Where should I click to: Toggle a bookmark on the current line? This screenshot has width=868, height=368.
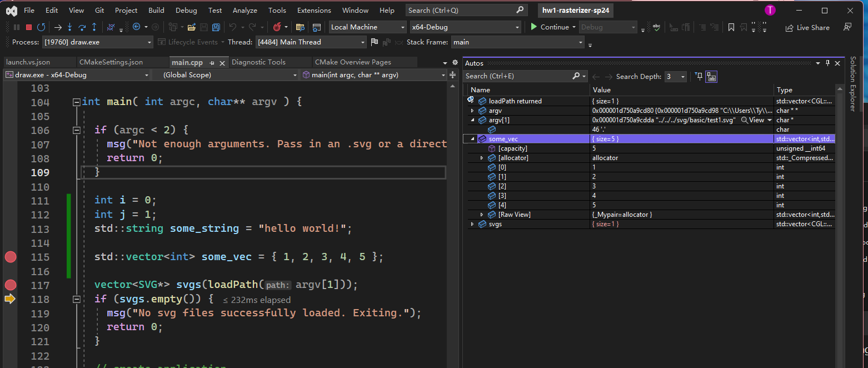pyautogui.click(x=731, y=27)
